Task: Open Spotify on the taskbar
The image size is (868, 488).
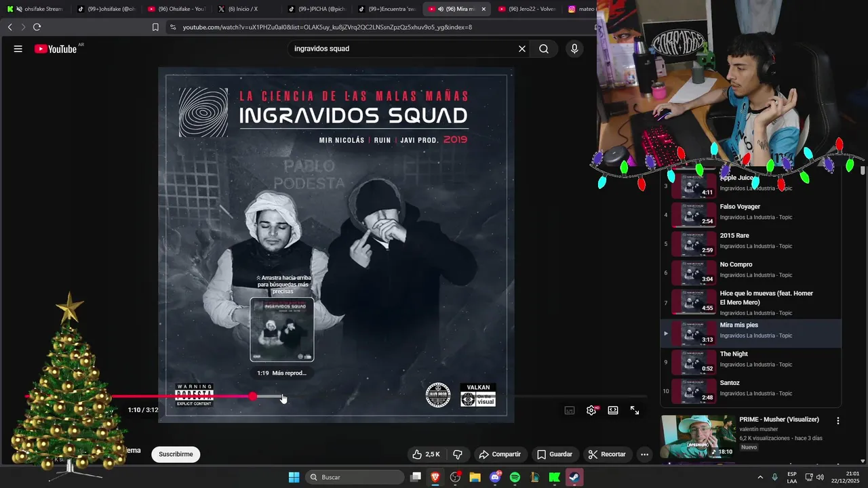Action: click(x=515, y=477)
